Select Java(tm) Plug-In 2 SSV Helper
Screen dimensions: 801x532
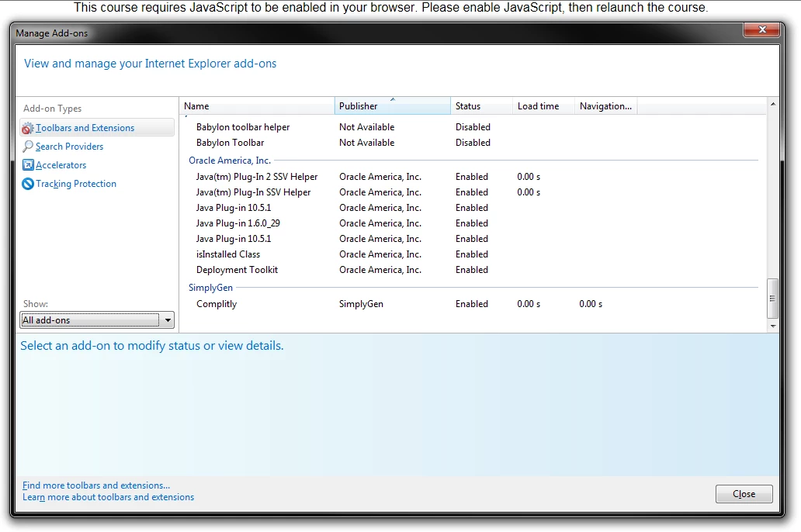click(x=473, y=177)
